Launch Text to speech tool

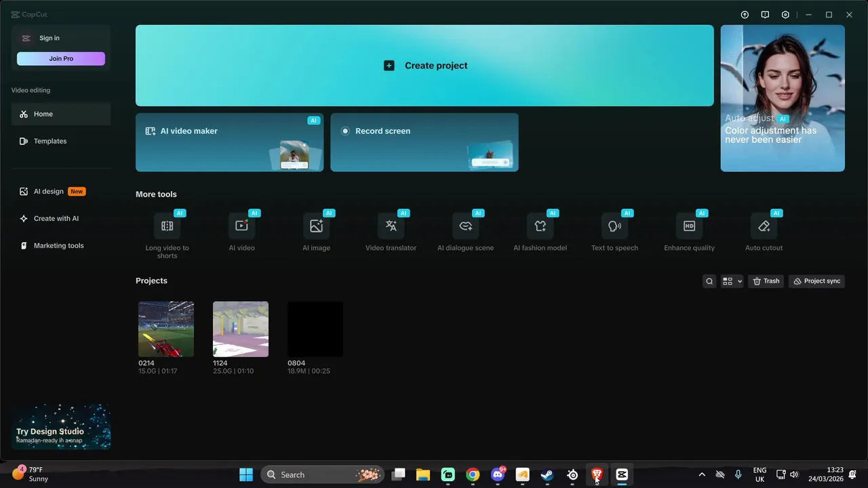pos(614,232)
